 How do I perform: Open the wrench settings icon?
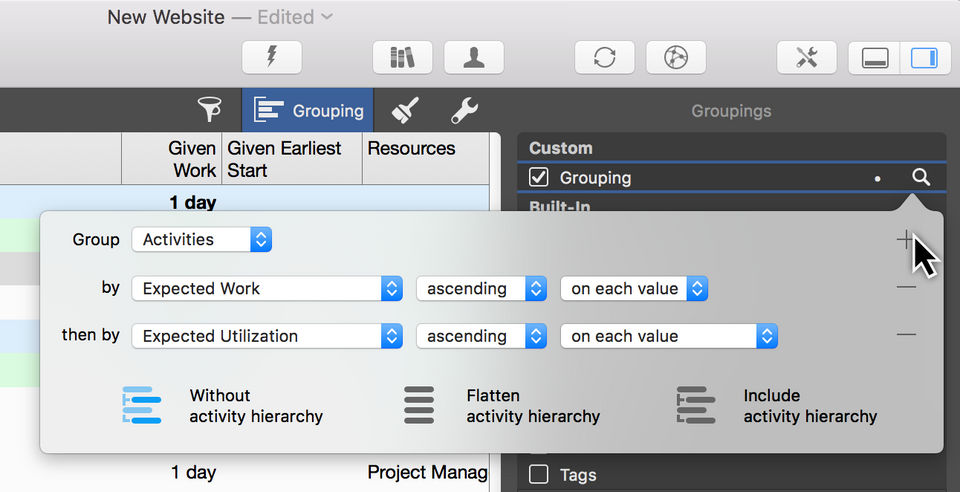pyautogui.click(x=464, y=110)
